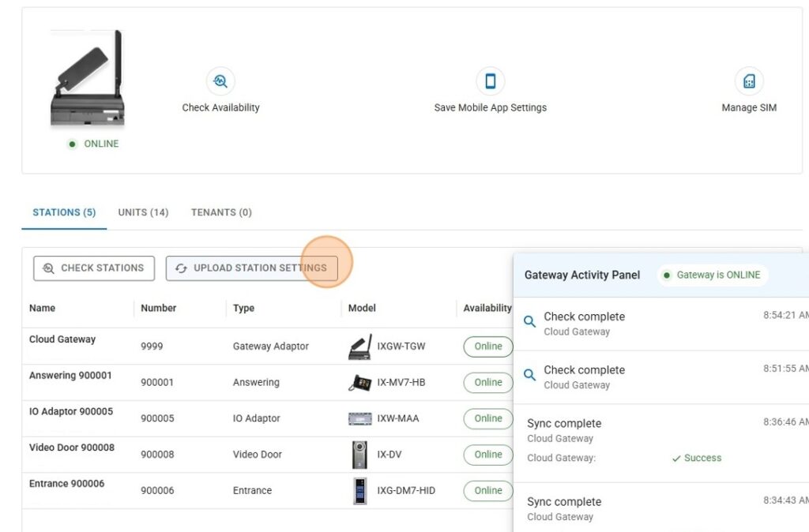
Task: Open the 8:34:43 AM Sync complete entry
Action: click(x=661, y=508)
